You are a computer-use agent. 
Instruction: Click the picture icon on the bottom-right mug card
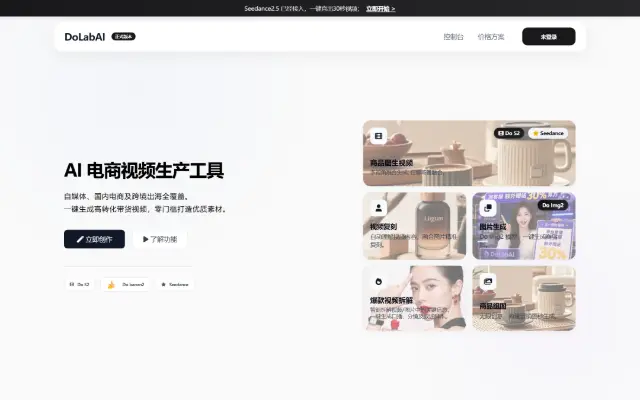(488, 281)
